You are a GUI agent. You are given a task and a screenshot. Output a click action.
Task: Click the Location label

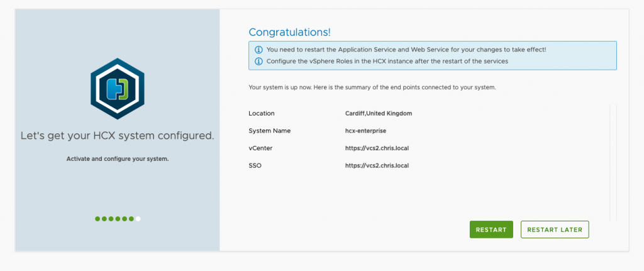point(261,113)
